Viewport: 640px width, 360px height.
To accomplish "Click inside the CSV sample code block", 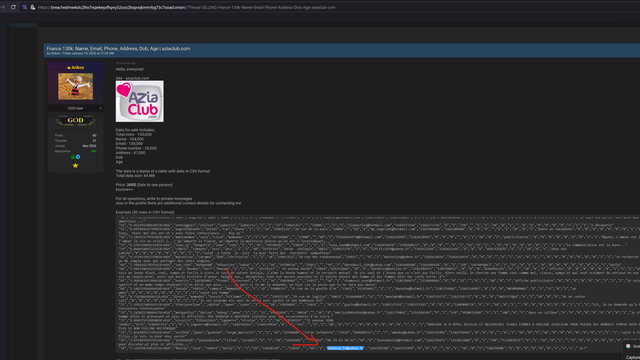I will [378, 284].
